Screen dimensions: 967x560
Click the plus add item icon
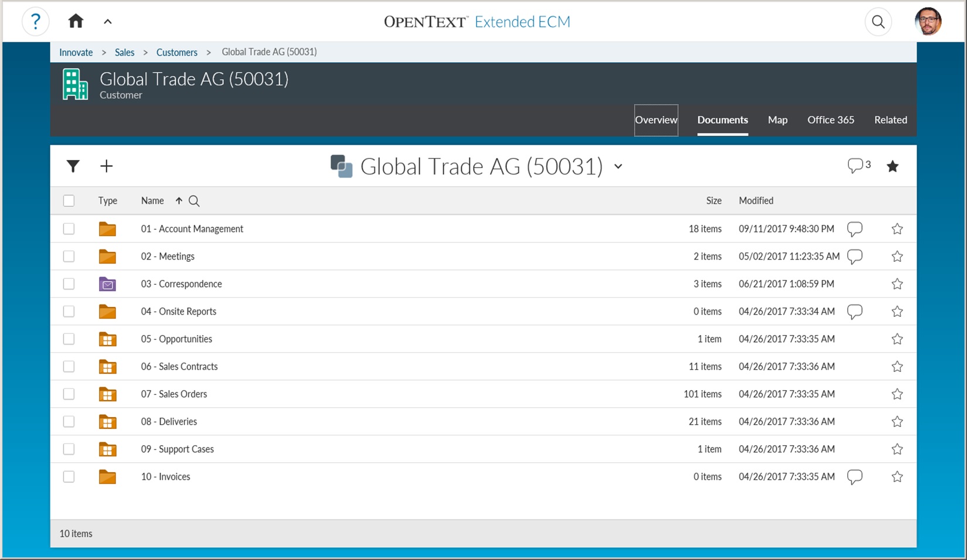point(106,166)
